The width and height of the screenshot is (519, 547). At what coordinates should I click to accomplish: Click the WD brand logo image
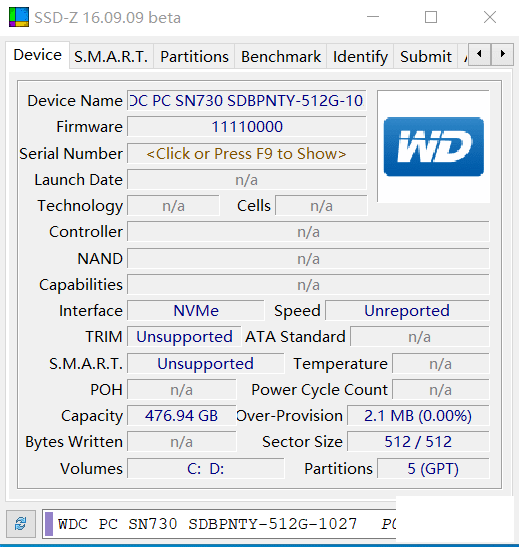(434, 147)
